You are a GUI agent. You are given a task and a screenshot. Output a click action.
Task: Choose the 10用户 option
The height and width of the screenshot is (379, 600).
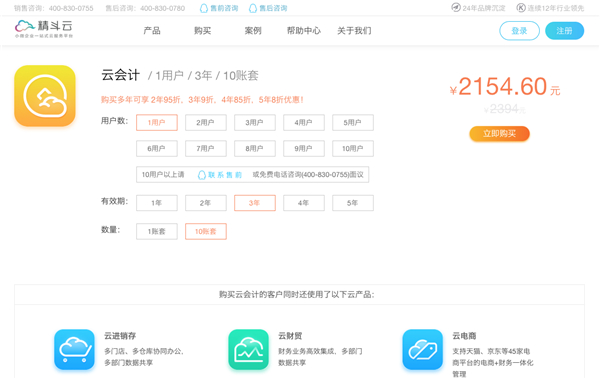pyautogui.click(x=353, y=149)
